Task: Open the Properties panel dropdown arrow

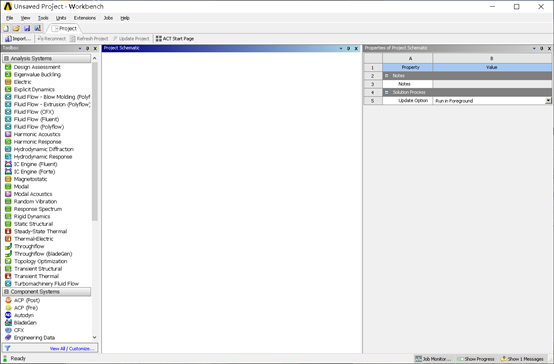Action: pos(534,48)
